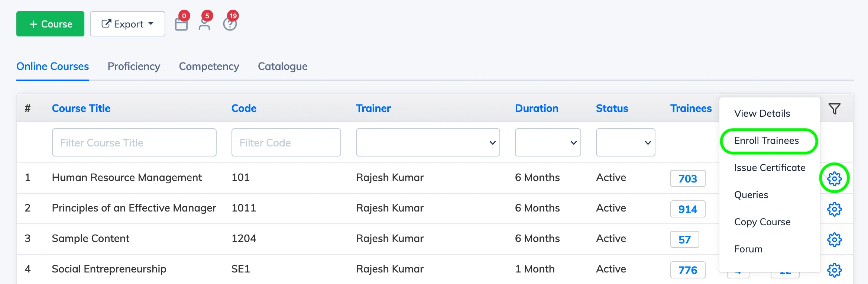868x284 pixels.
Task: Focus the Filter Course Title input
Action: 134,142
